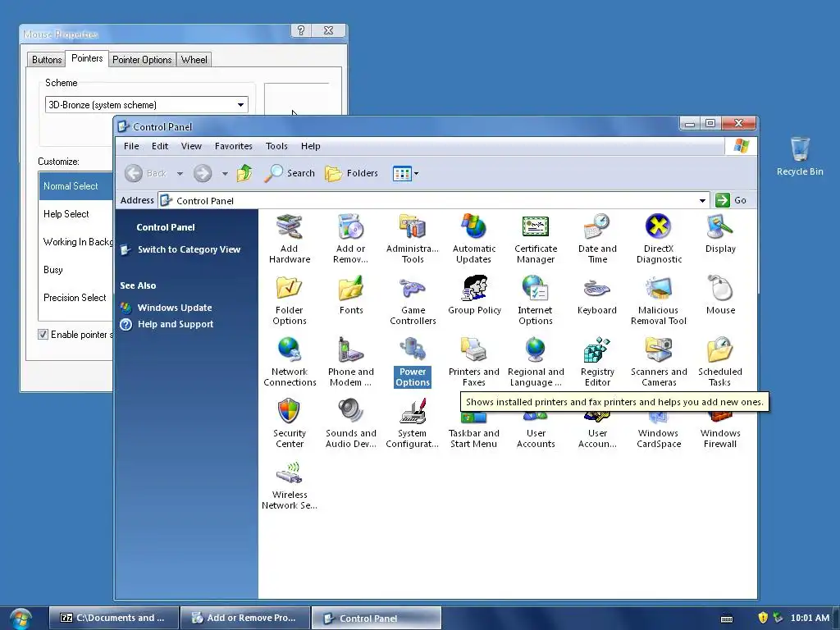Open the File menu
The width and height of the screenshot is (840, 630).
pyautogui.click(x=131, y=146)
